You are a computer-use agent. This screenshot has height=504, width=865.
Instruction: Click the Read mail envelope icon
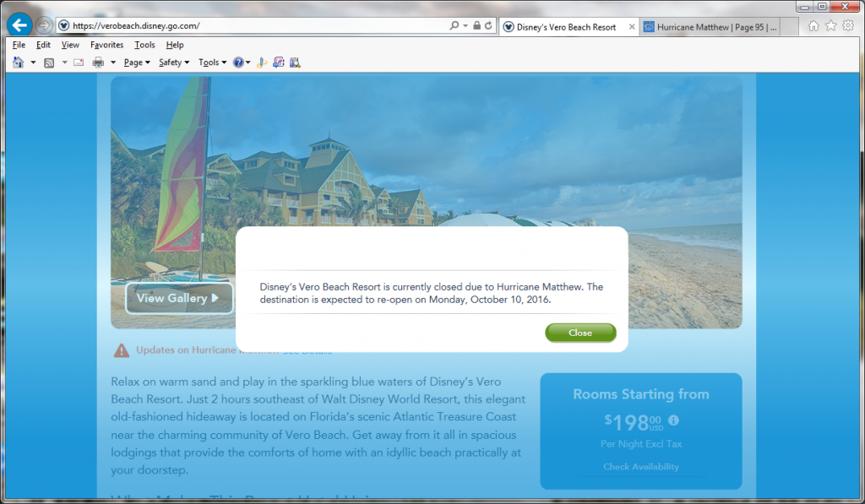(x=79, y=62)
